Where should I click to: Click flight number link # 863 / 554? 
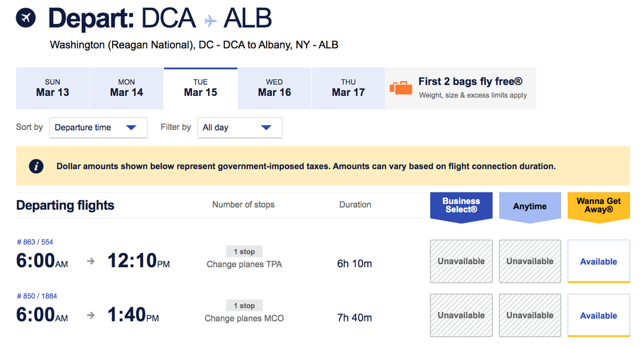(x=35, y=242)
